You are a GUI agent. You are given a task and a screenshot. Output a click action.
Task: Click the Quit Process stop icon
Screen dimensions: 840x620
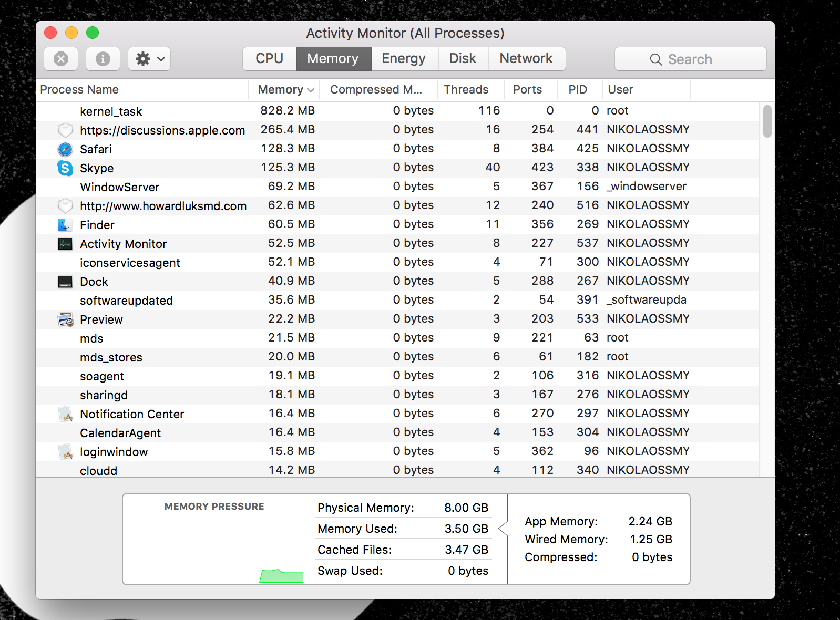tap(61, 59)
